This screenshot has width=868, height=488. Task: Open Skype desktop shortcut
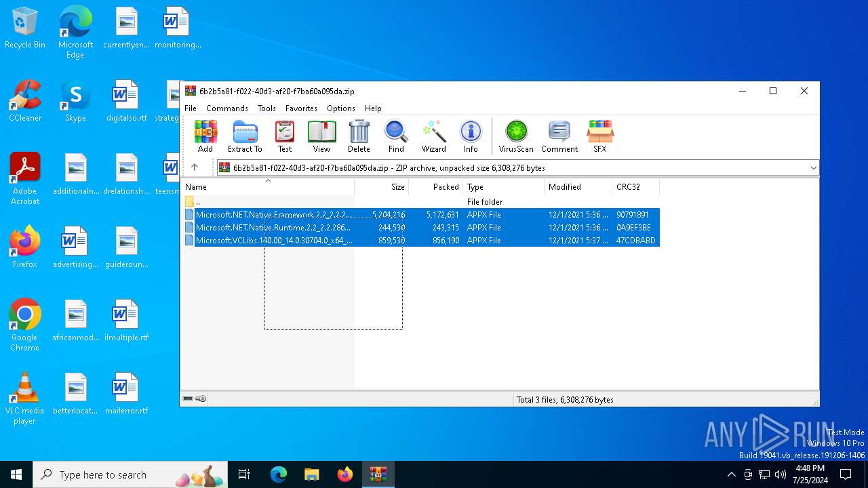75,101
